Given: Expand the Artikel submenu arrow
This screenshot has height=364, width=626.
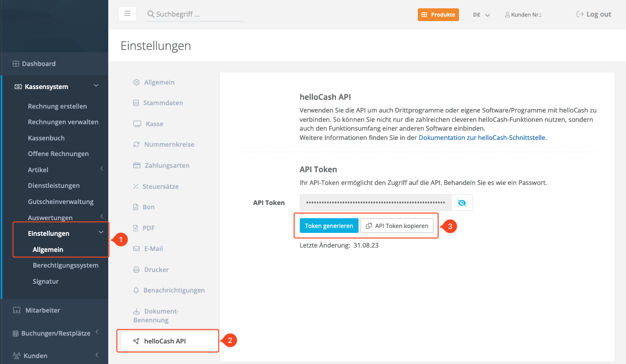Looking at the screenshot, I should tap(101, 169).
